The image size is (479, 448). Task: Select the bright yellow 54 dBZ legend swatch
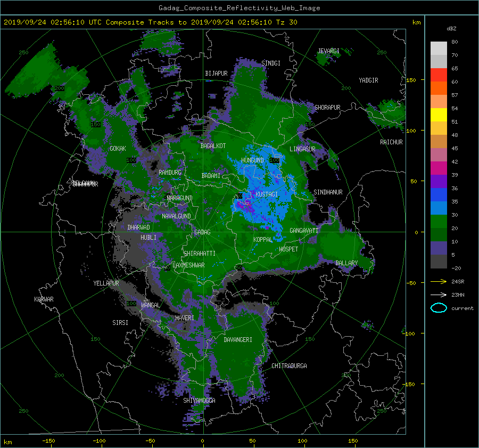click(x=439, y=115)
